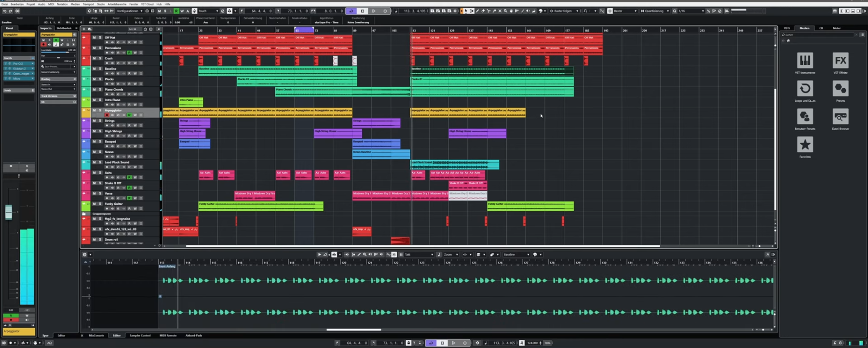The height and width of the screenshot is (348, 868).
Task: Click the top transport Play button
Action: point(374,11)
